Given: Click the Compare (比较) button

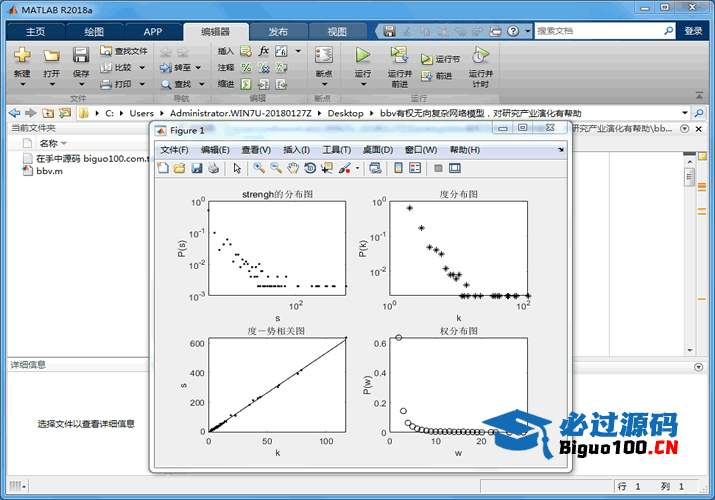Looking at the screenshot, I should pyautogui.click(x=117, y=67).
